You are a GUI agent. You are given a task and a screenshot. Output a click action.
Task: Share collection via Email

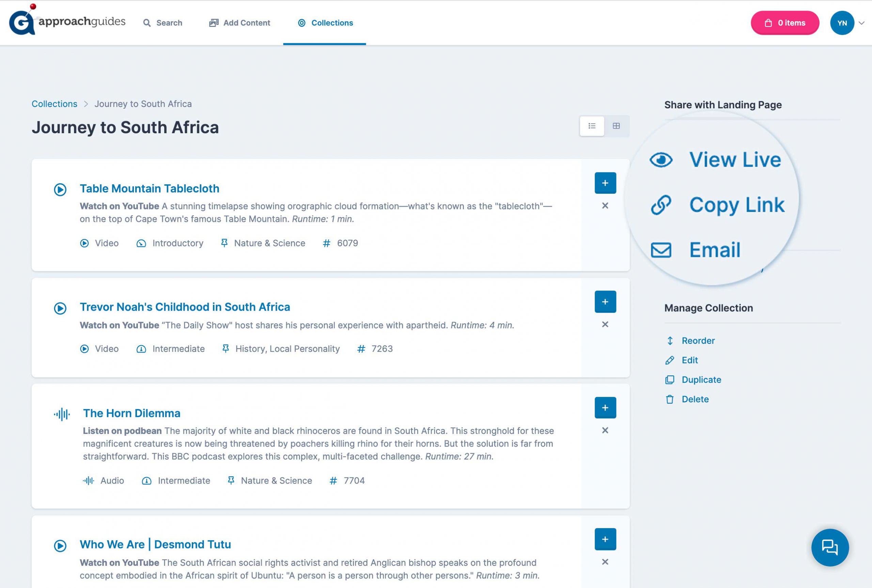715,250
